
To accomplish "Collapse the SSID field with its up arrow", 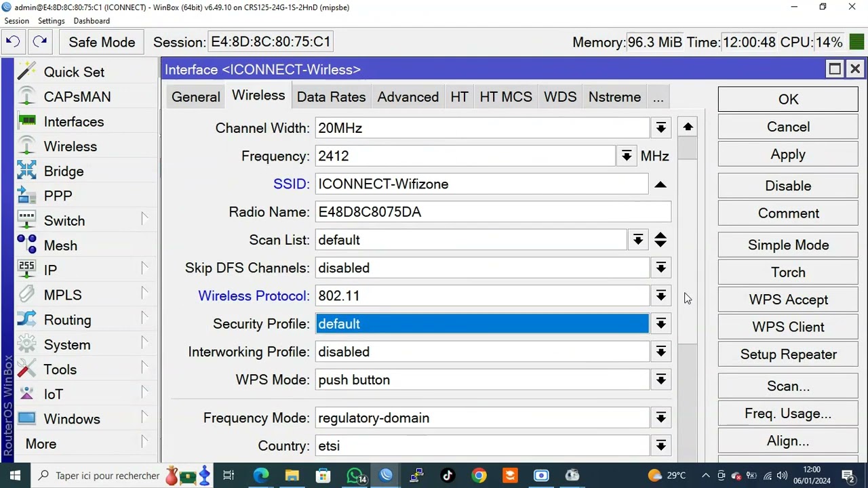I will [x=660, y=184].
